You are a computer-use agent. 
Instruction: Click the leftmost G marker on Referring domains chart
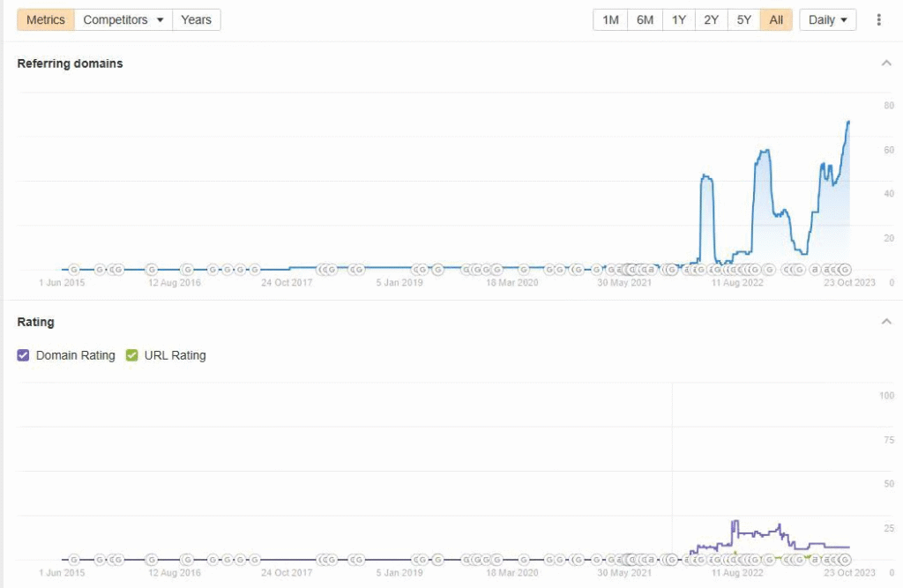pos(74,270)
